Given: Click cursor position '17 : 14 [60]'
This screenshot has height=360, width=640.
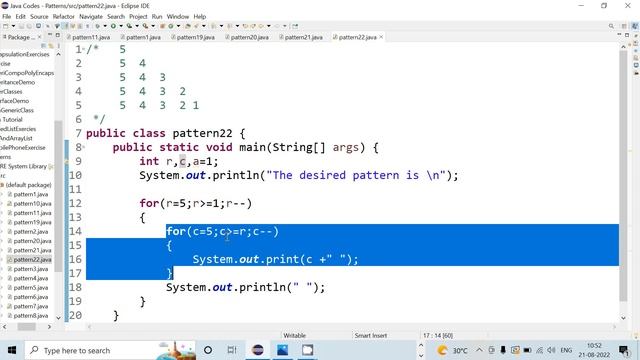Looking at the screenshot, I should click(x=438, y=336).
